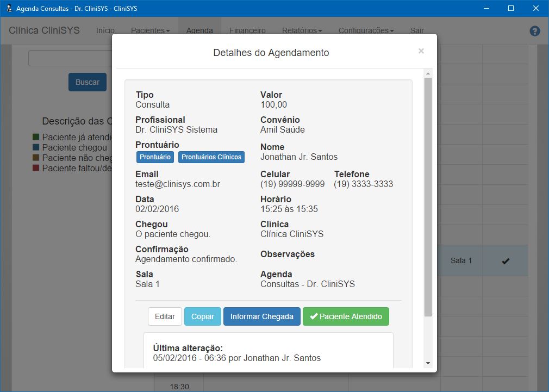This screenshot has width=549, height=392.
Task: Click the CliniSYS app icon in title bar
Action: [x=8, y=8]
